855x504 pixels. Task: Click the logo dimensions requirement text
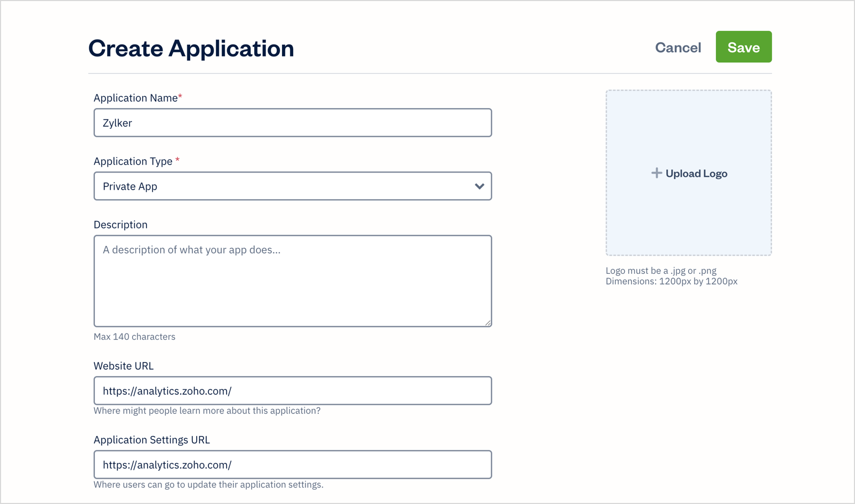[671, 281]
